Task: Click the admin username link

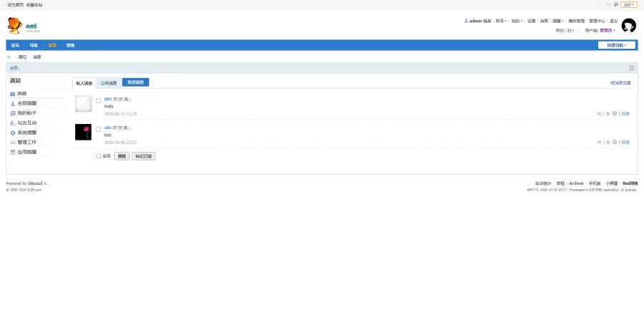Action: [475, 21]
